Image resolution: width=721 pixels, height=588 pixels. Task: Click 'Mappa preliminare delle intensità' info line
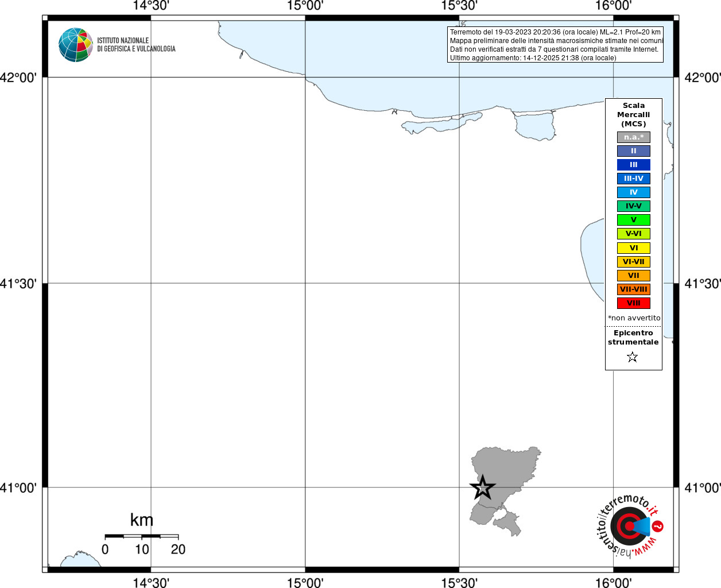pos(556,41)
